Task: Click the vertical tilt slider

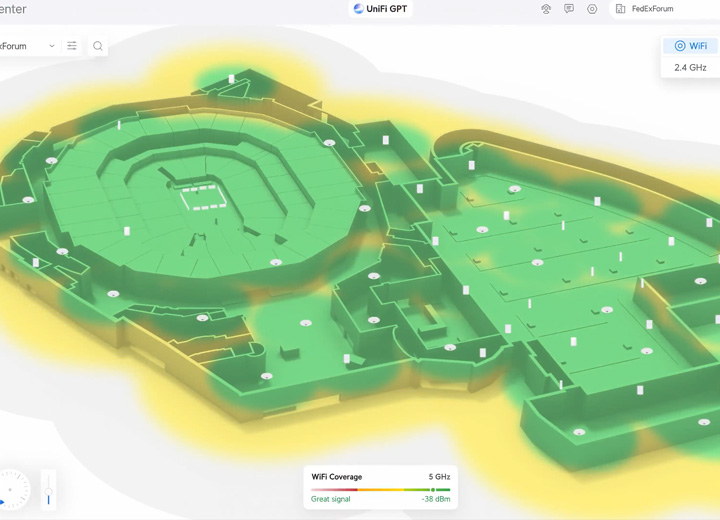Action: (48, 490)
